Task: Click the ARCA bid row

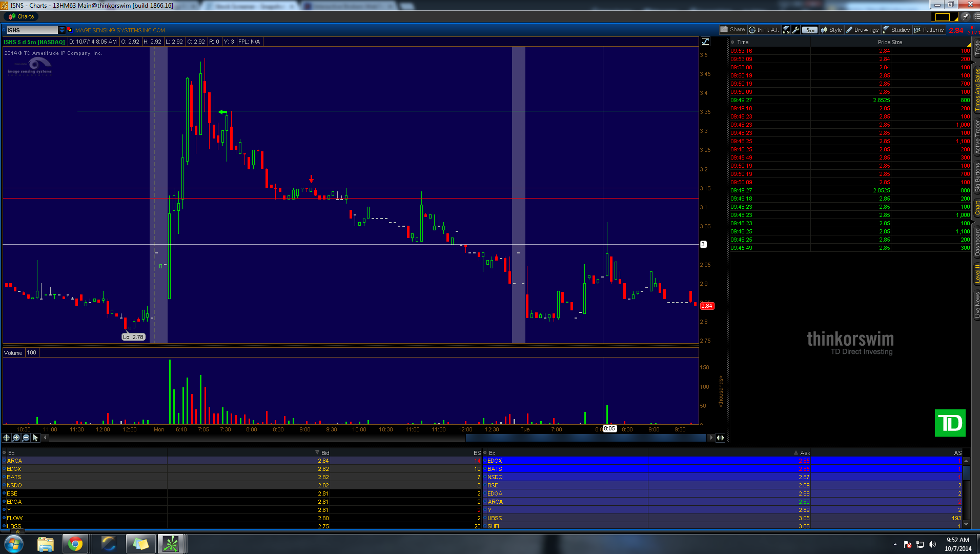Action: [x=242, y=461]
